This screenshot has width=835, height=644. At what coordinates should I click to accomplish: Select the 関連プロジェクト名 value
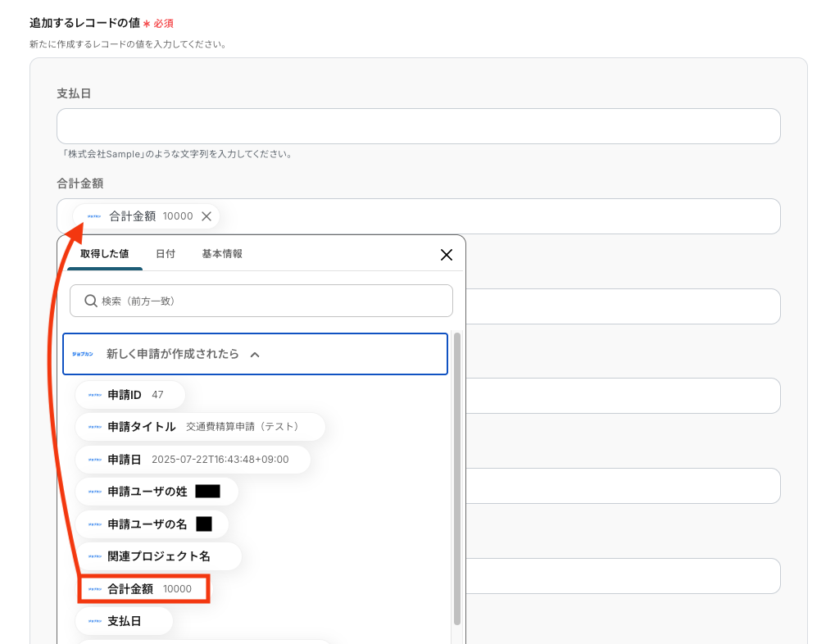point(158,556)
